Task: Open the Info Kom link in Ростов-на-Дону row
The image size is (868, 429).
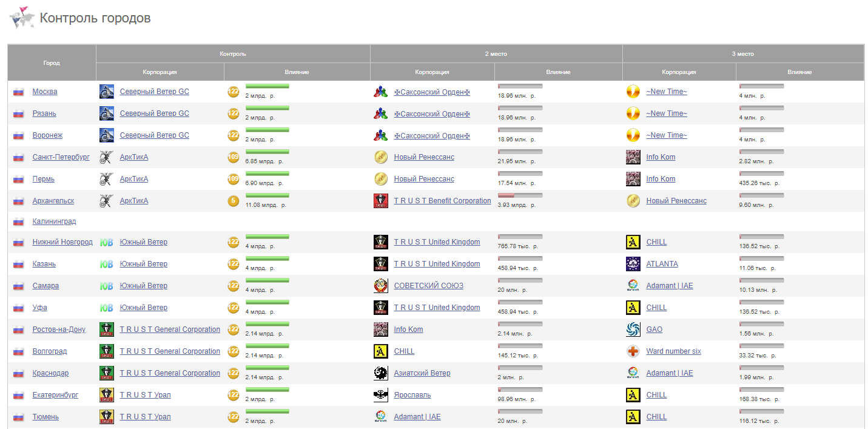Action: point(408,329)
